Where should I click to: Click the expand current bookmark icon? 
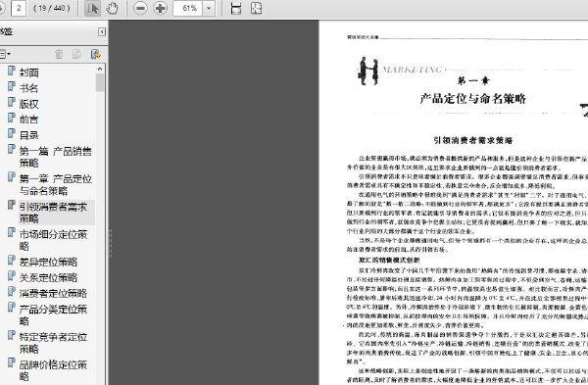click(x=96, y=54)
